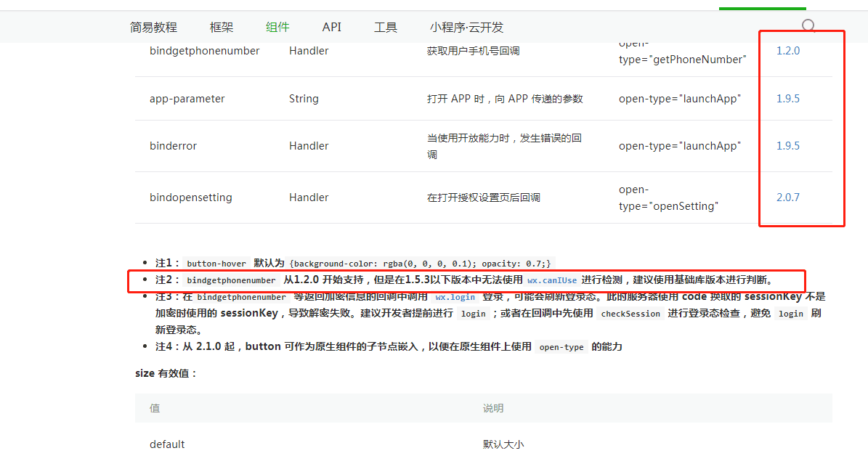868x456 pixels.
Task: Select the bindgetphonenumber attribute name cell
Action: point(204,50)
